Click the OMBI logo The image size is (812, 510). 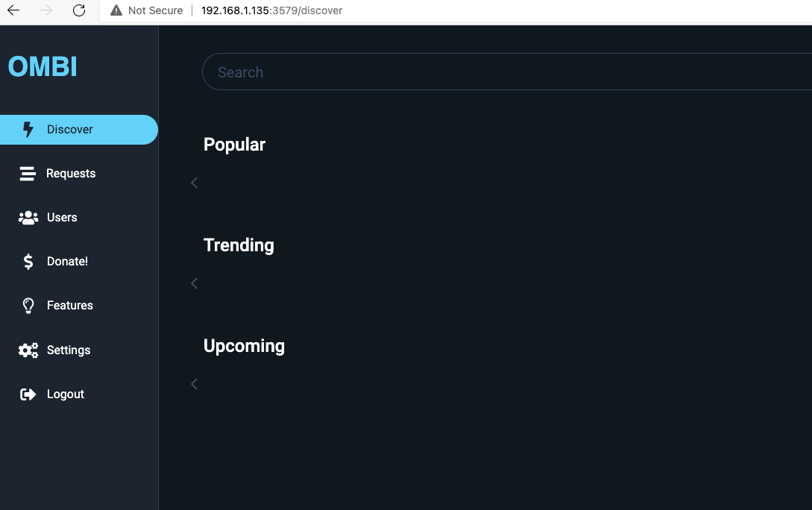point(43,66)
